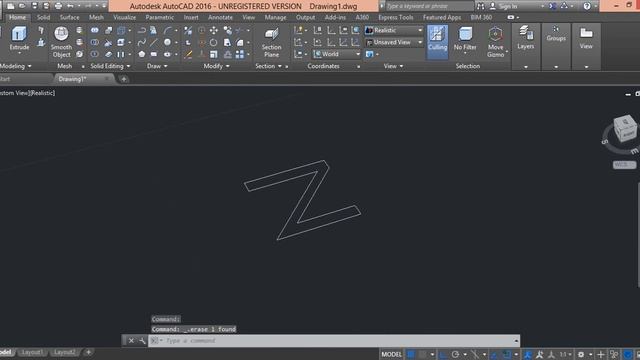Open the Unsaved View dropdown
The width and height of the screenshot is (640, 360).
pos(394,42)
